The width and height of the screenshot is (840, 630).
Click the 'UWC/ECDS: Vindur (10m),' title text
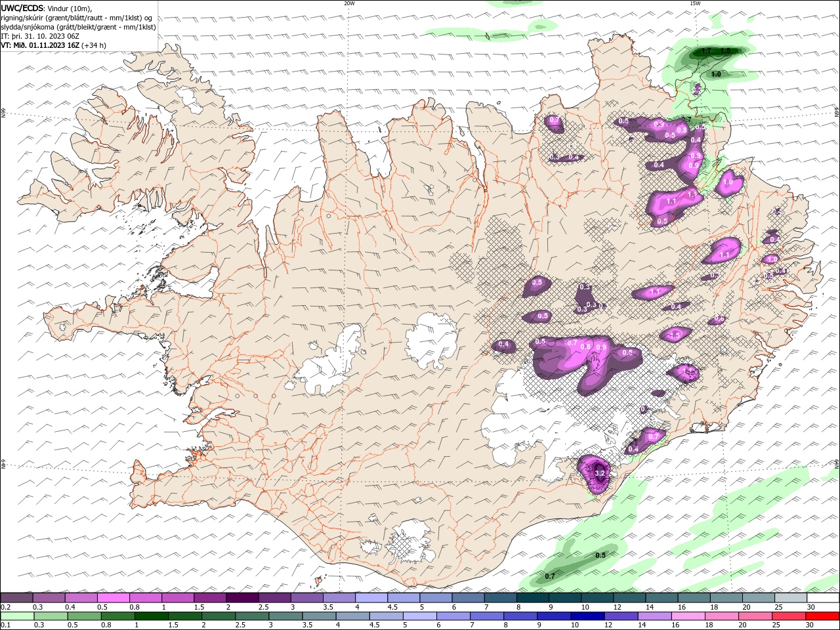pyautogui.click(x=47, y=8)
